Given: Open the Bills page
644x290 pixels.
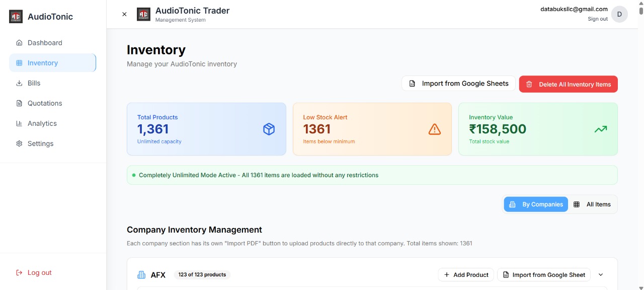Looking at the screenshot, I should pyautogui.click(x=34, y=83).
